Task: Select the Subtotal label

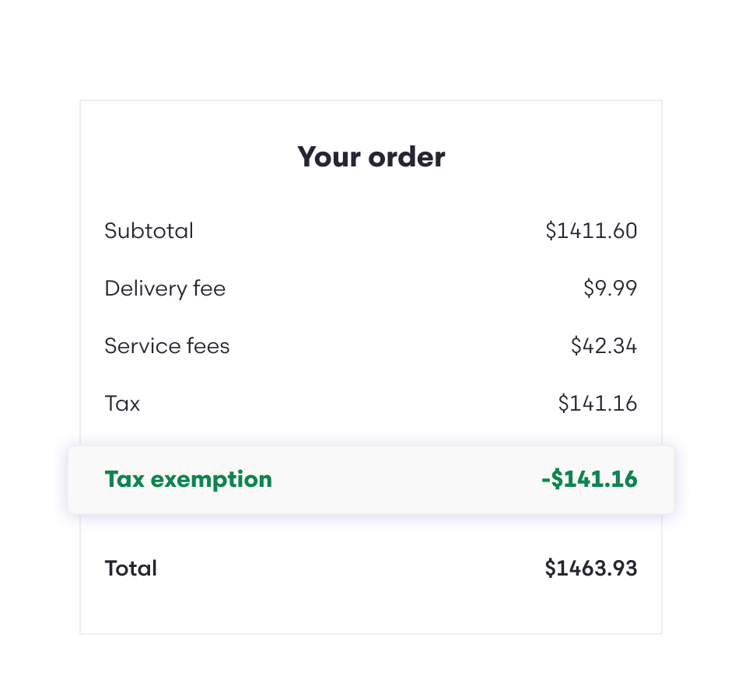Action: click(149, 231)
